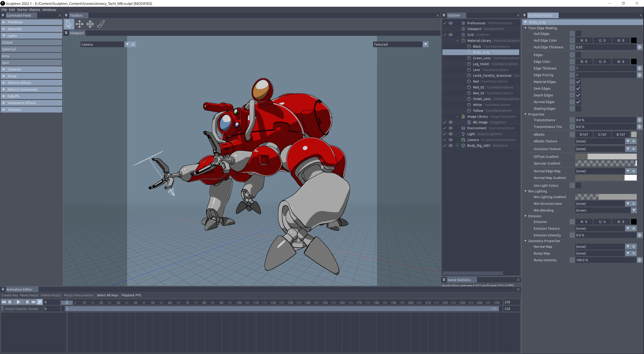
Task: Open the Windows menu
Action: pyautogui.click(x=49, y=10)
